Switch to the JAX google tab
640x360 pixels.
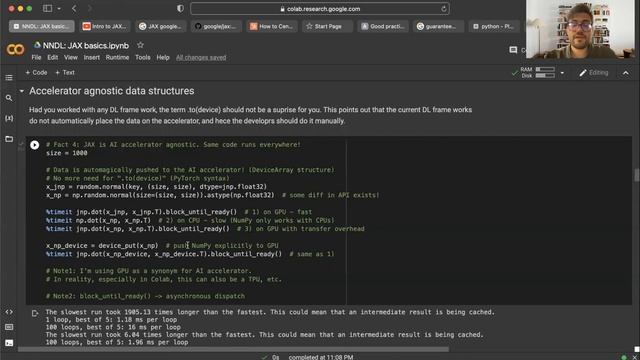161,26
